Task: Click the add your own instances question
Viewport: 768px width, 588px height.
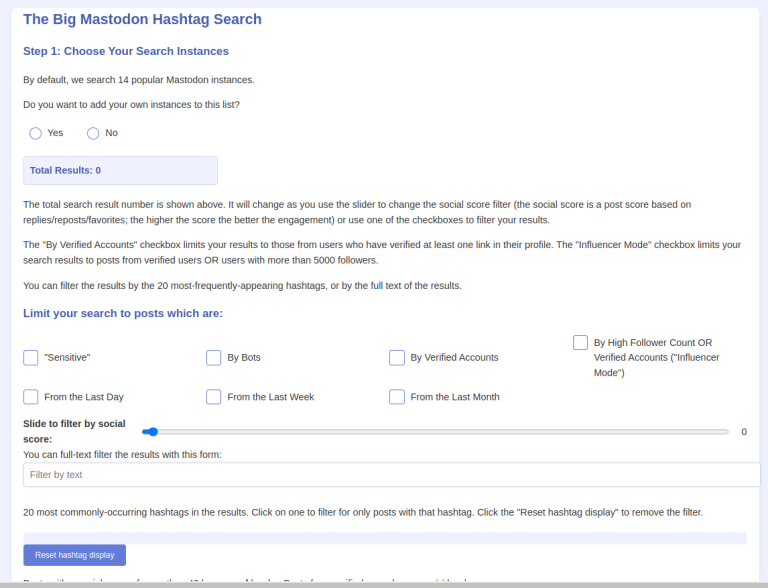Action: (x=131, y=105)
